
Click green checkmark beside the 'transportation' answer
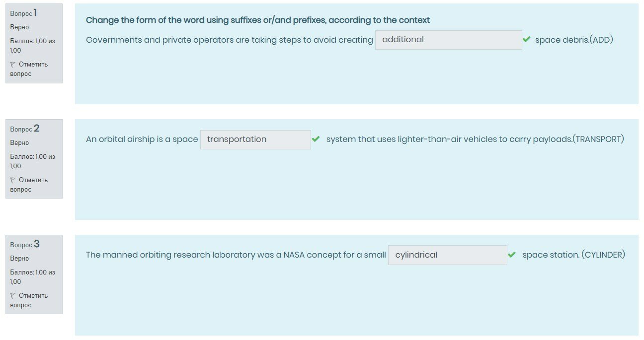[x=316, y=139]
